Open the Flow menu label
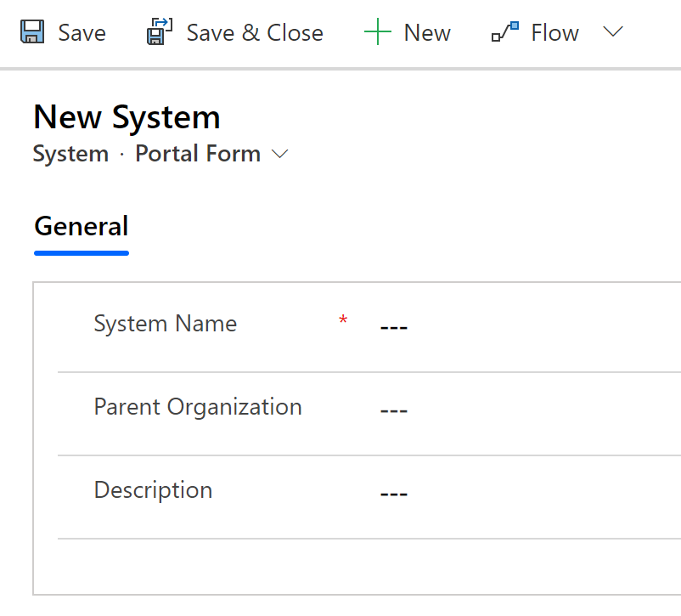 (555, 32)
